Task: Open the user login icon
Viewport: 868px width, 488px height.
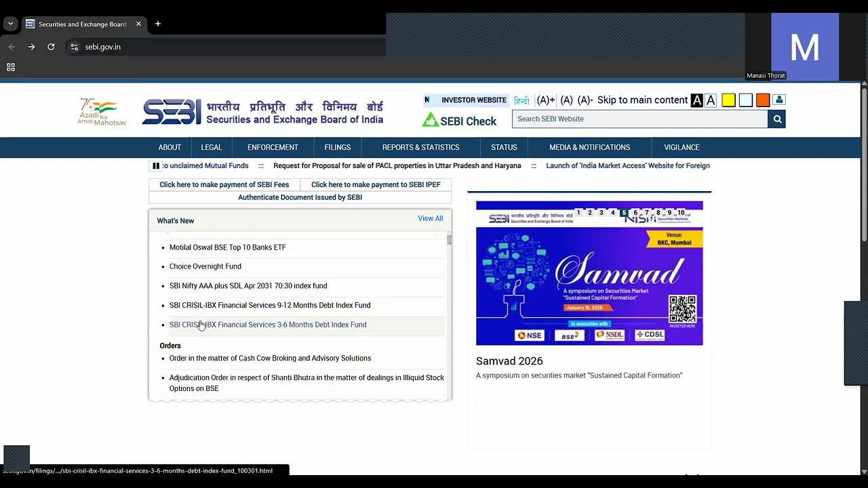Action: [779, 100]
